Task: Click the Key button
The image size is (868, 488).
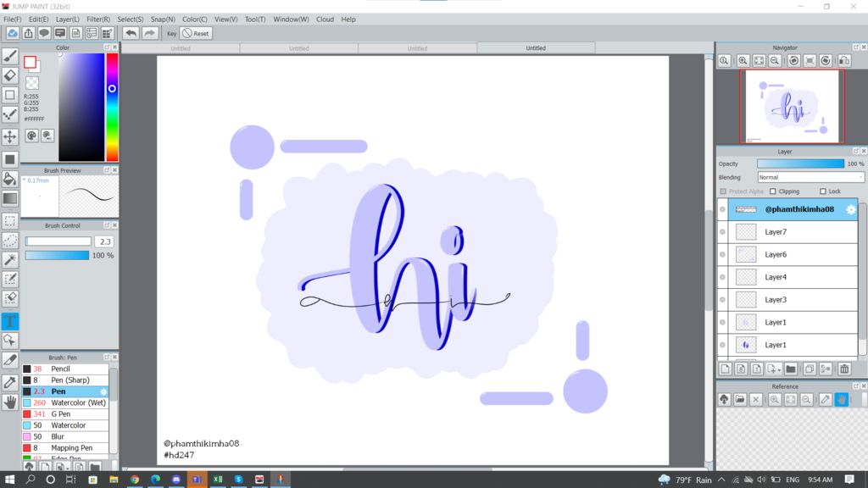Action: [x=171, y=33]
